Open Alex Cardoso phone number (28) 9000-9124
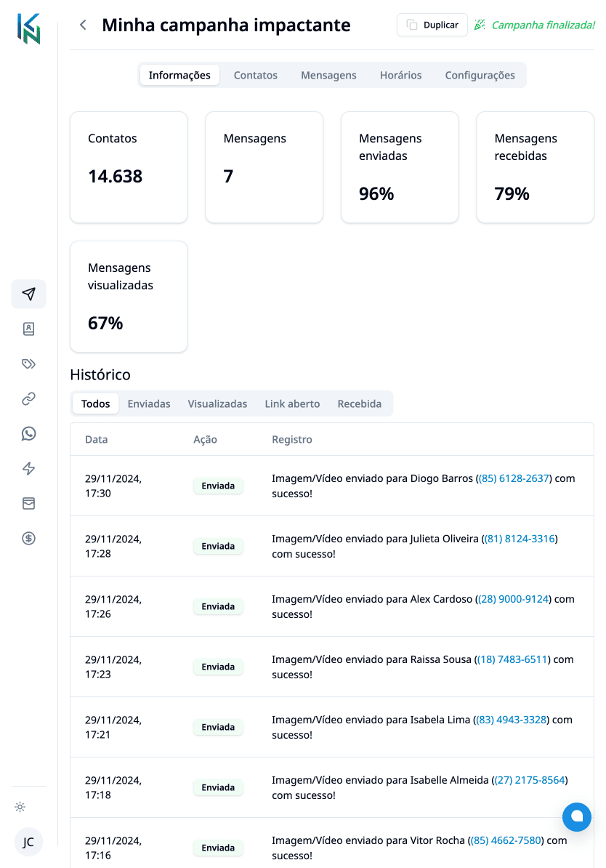606x868 pixels. pos(514,599)
